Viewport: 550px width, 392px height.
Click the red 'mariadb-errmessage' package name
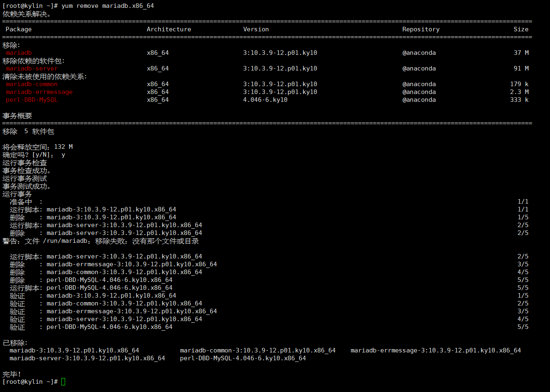(39, 92)
